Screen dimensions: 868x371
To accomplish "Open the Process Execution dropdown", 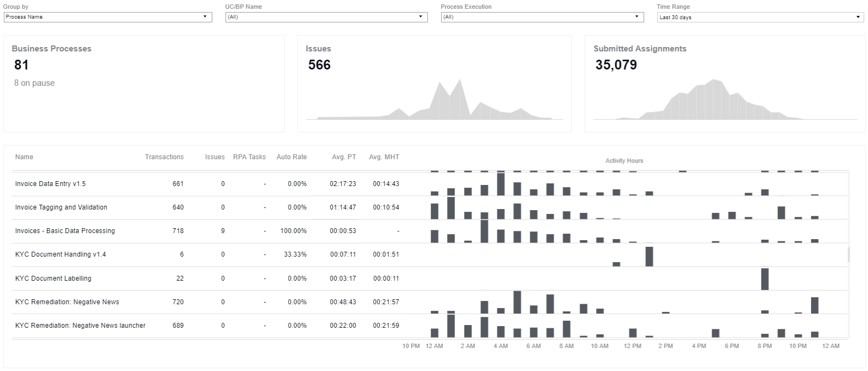I will 542,17.
